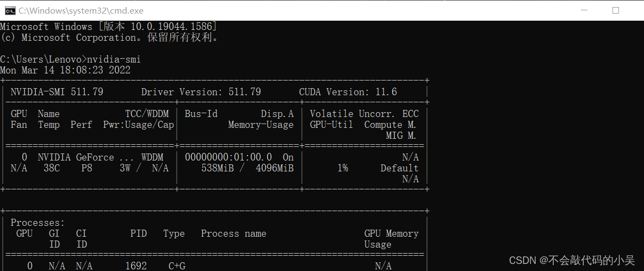Click the 4096MiB total memory value
The width and height of the screenshot is (644, 271).
coord(274,168)
